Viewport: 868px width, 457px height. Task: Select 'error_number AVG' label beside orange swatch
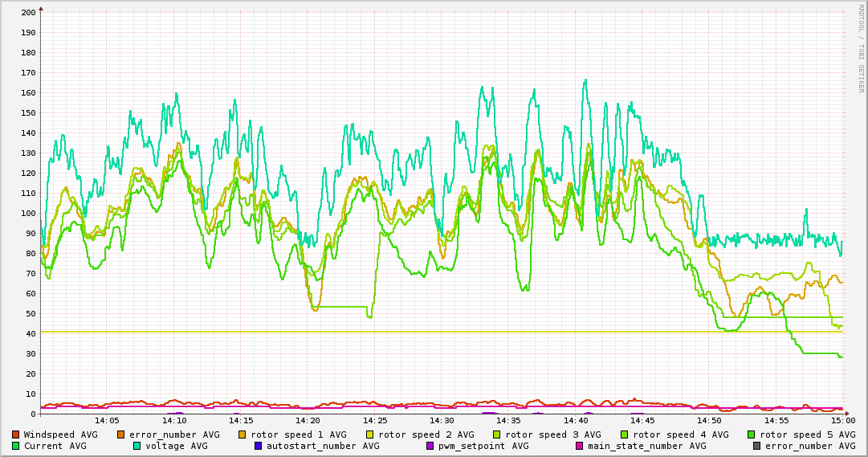[174, 435]
